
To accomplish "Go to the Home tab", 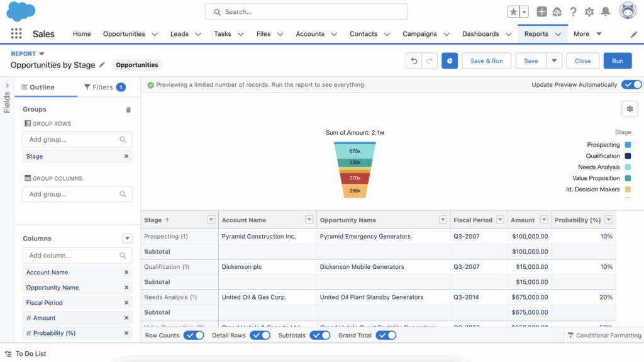I will click(82, 34).
